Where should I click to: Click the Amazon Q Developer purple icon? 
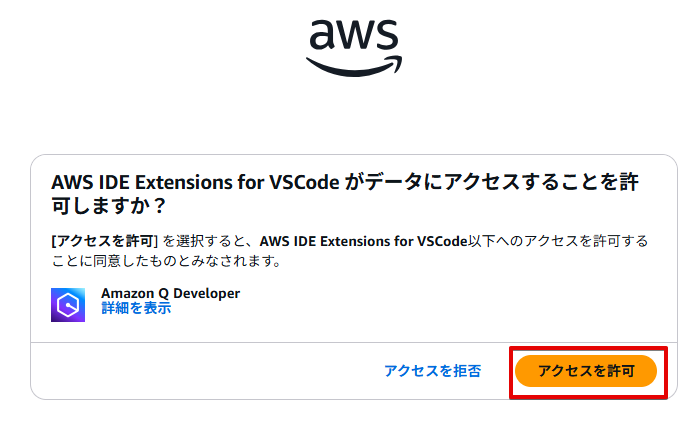(x=68, y=304)
